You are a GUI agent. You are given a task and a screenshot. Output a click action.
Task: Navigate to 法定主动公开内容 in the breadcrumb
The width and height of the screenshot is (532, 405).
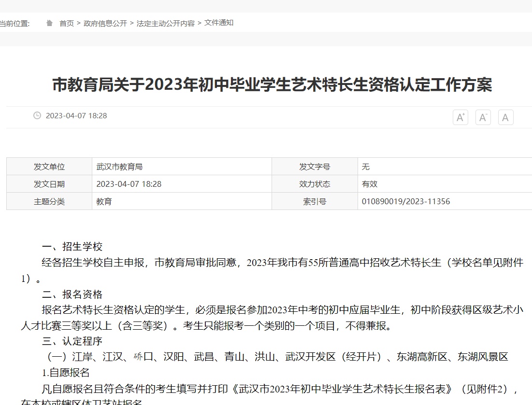(x=165, y=23)
